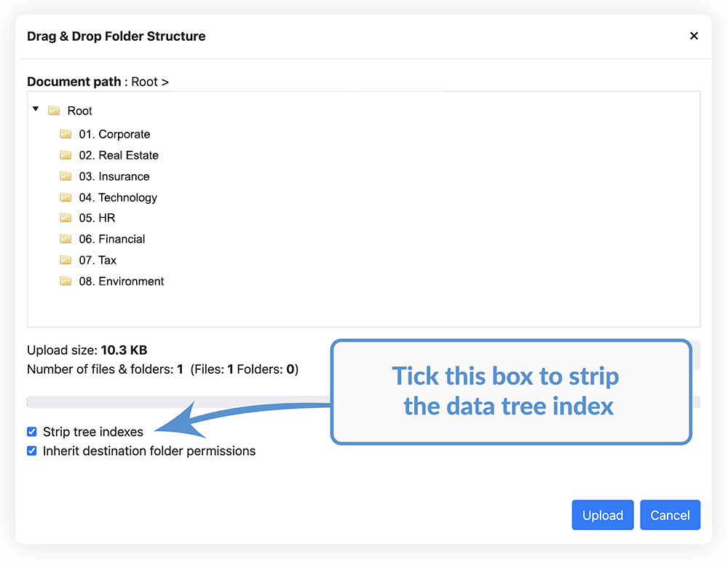Click the 06. Financial folder icon
Viewport: 728px width, 563px height.
66,239
